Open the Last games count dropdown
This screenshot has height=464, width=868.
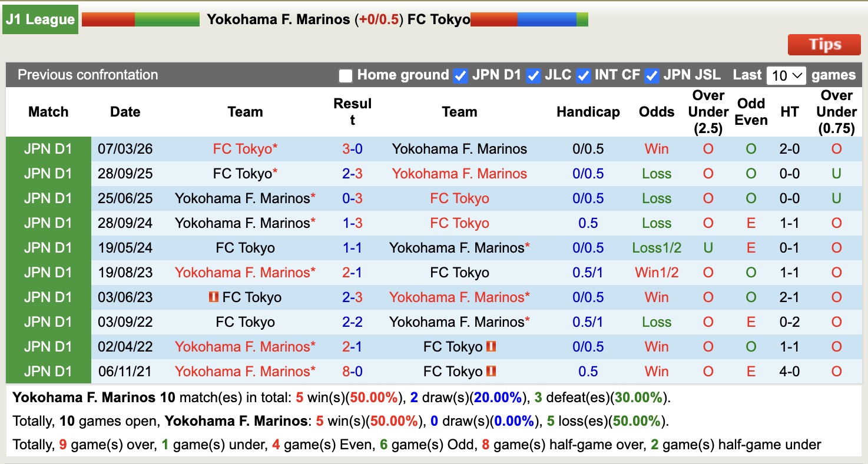click(786, 75)
